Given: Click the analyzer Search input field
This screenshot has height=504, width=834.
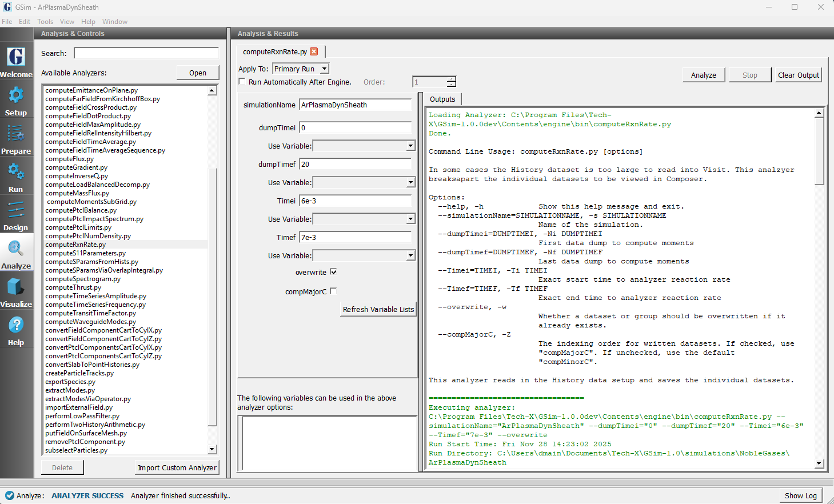Looking at the screenshot, I should 146,53.
